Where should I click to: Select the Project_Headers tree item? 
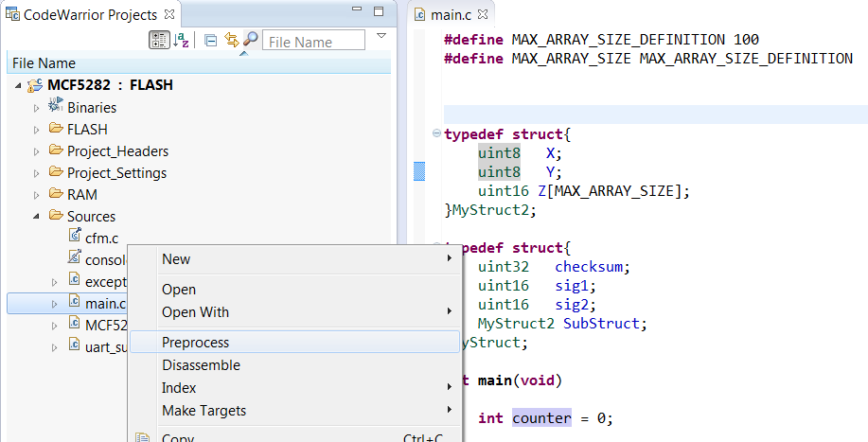(117, 151)
